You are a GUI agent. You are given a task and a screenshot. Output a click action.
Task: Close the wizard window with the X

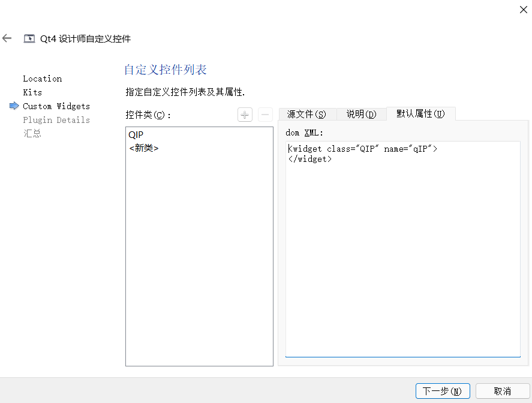click(x=523, y=10)
